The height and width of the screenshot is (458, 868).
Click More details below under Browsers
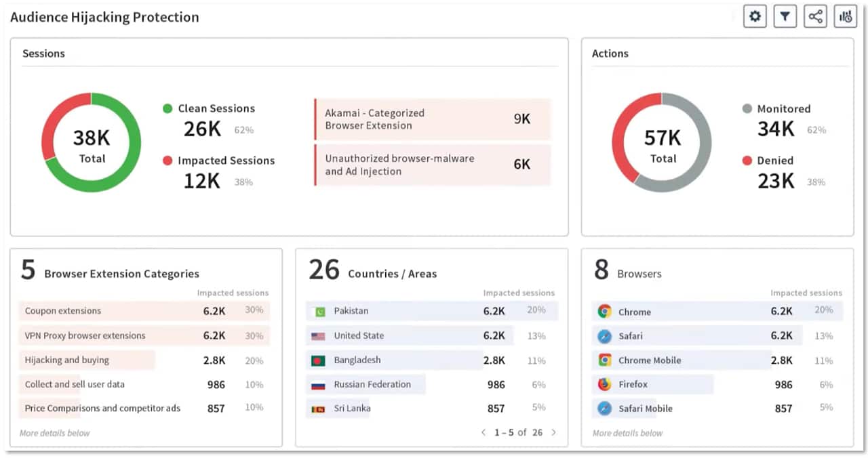point(627,433)
